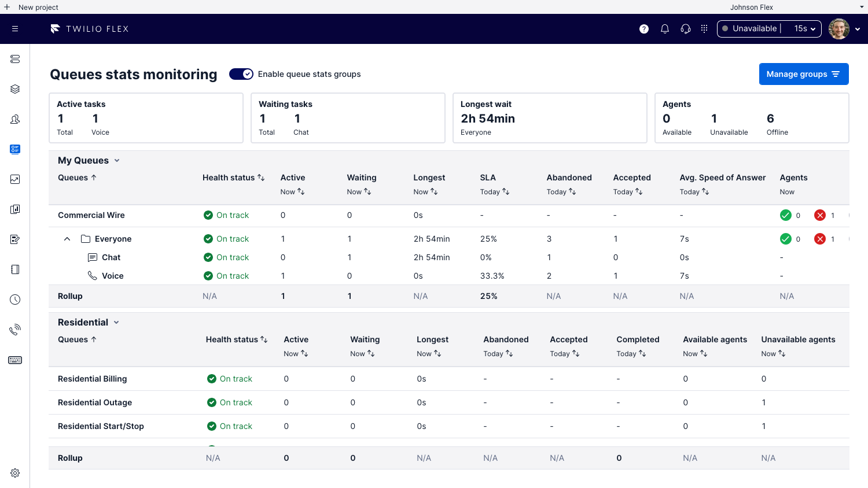Screen dimensions: 868x488
Task: Click the Manage groups button
Action: (804, 74)
